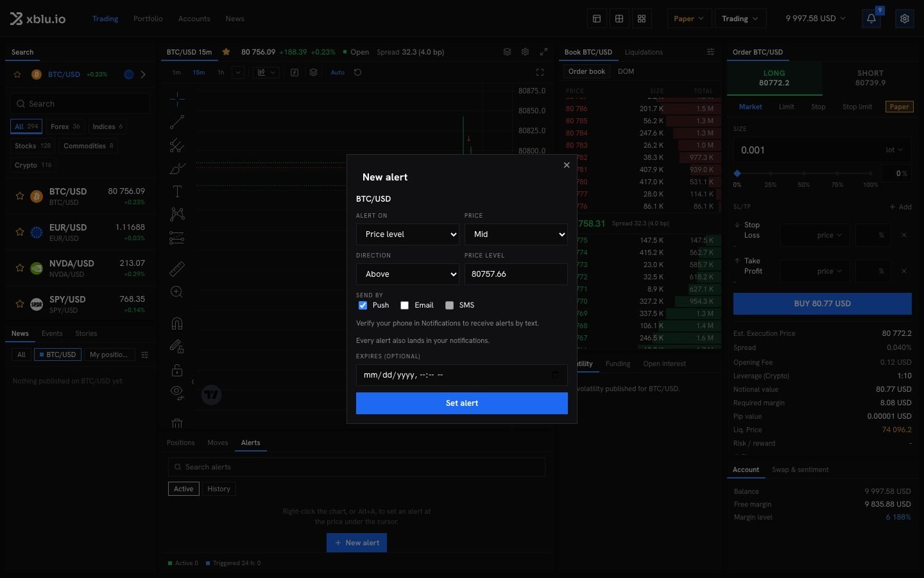Open the chart layers icon in chart header
The height and width of the screenshot is (578, 924).
pos(507,52)
